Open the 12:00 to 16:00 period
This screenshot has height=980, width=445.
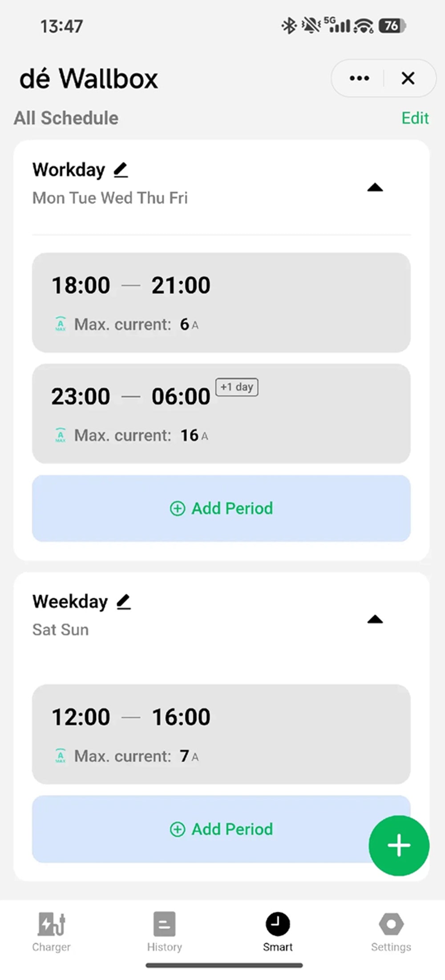[221, 734]
